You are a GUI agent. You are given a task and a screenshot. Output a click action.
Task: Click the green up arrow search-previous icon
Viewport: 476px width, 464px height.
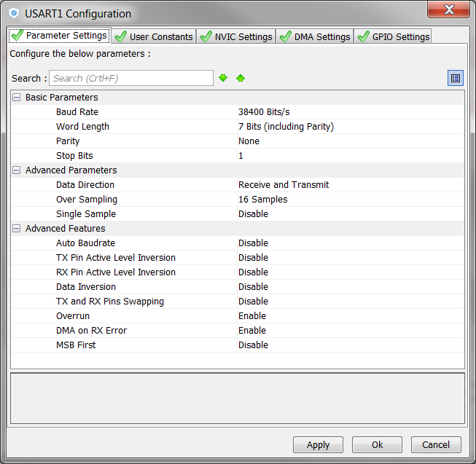241,78
